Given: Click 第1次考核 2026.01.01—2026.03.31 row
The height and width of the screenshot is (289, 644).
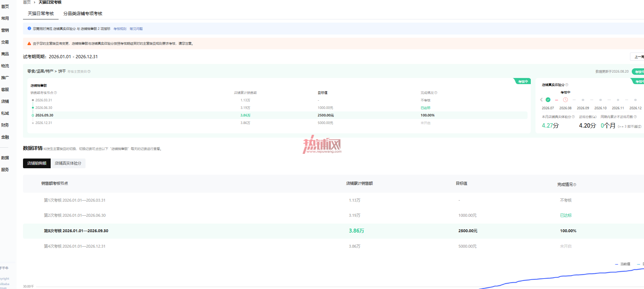Looking at the screenshot, I should coord(333,200).
